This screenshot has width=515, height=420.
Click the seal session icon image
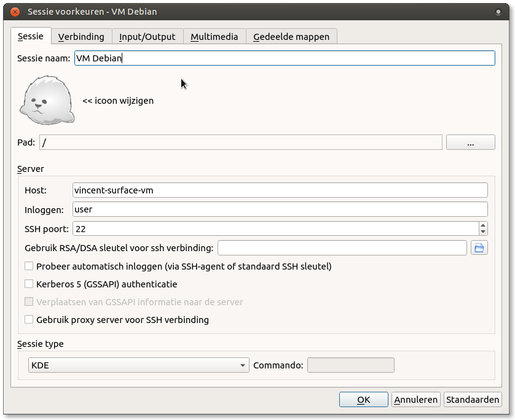pos(47,101)
